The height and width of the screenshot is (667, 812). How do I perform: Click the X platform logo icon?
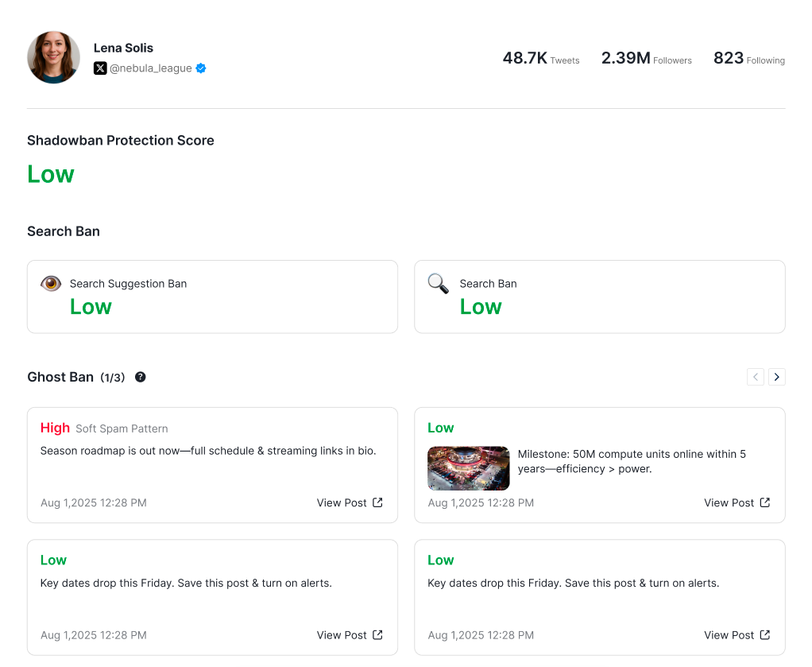click(100, 68)
